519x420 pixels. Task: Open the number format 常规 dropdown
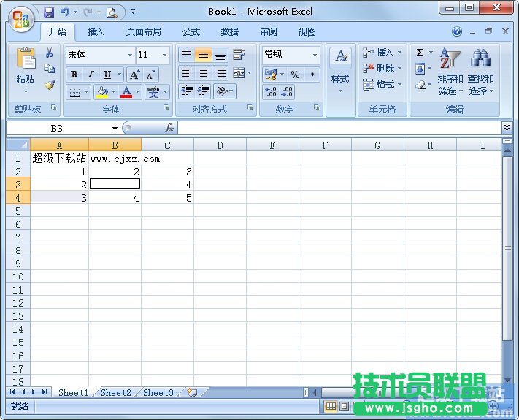(x=315, y=55)
